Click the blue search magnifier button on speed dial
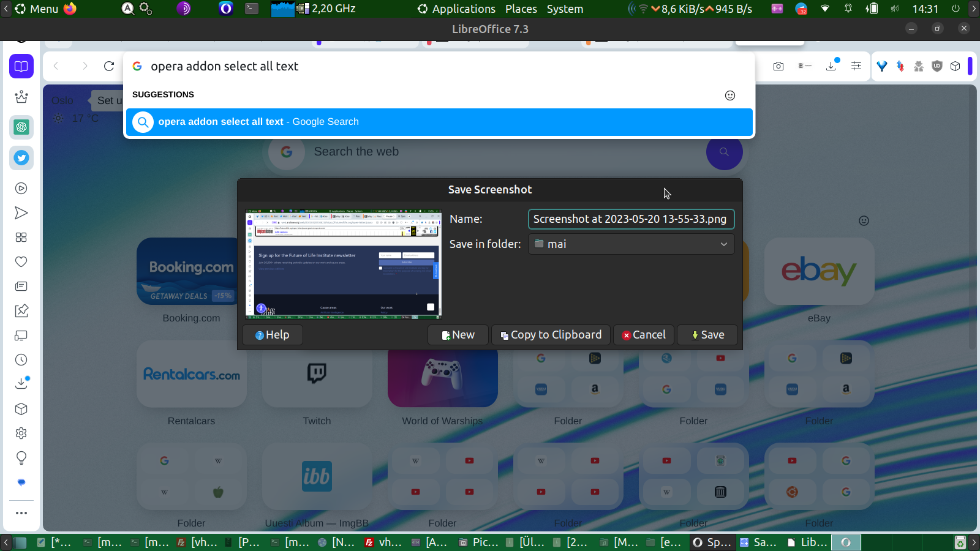 [725, 152]
